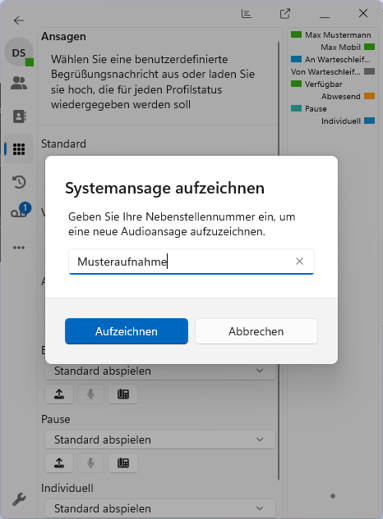Click the microphone icon below Pause dropdown
The height and width of the screenshot is (519, 383).
click(x=91, y=463)
